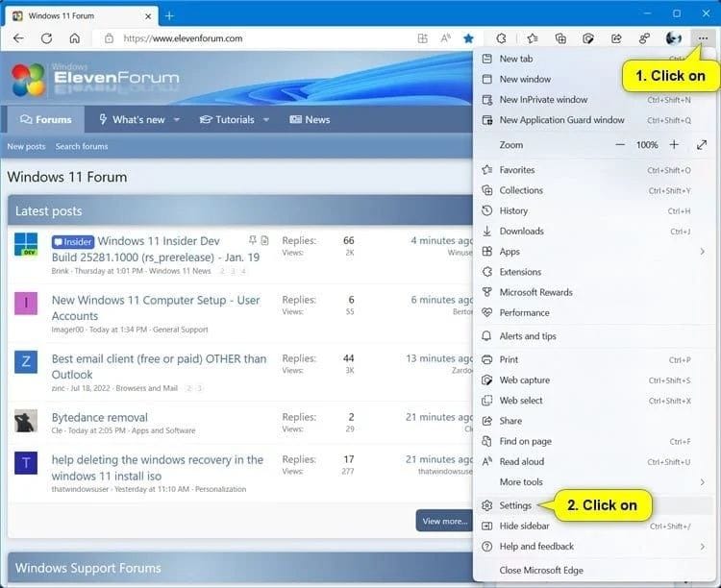
Task: Open Downloads menu entry
Action: (x=594, y=232)
